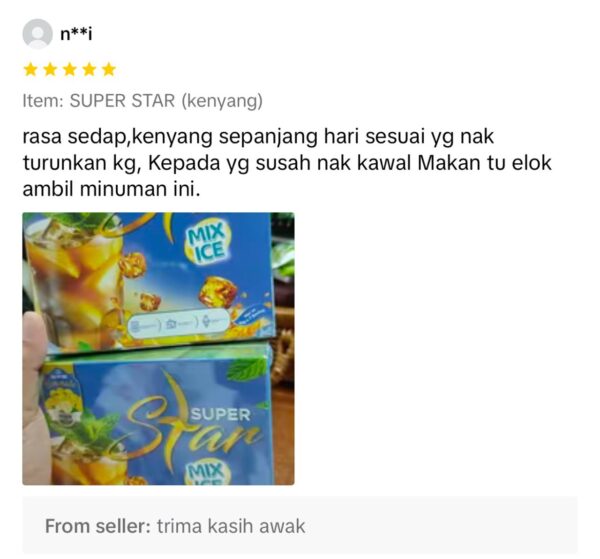Click the review line 'ambil minuman ini.'

[111, 189]
